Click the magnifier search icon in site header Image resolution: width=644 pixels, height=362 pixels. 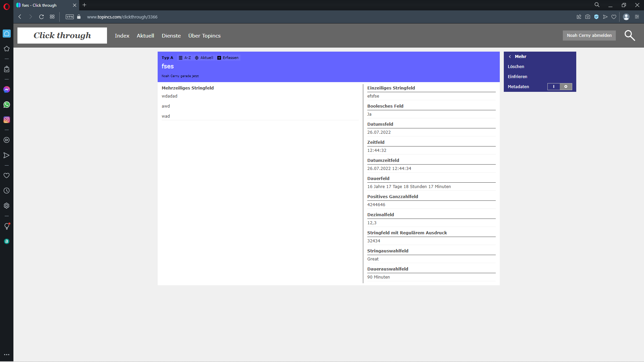[x=630, y=36]
